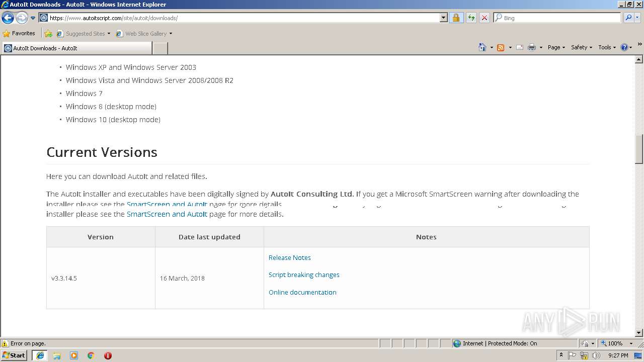Click Internet Explorer taskbar icon
This screenshot has height=362, width=644.
tap(40, 355)
